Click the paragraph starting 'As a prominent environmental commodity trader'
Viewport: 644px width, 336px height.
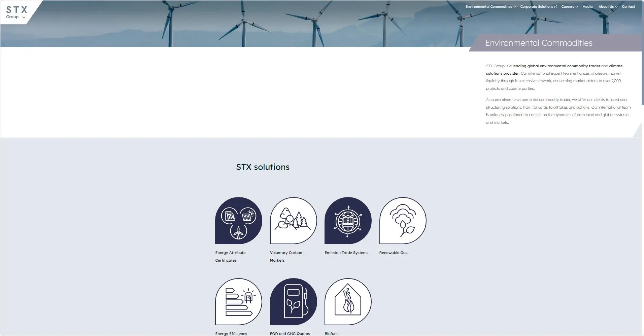[558, 111]
